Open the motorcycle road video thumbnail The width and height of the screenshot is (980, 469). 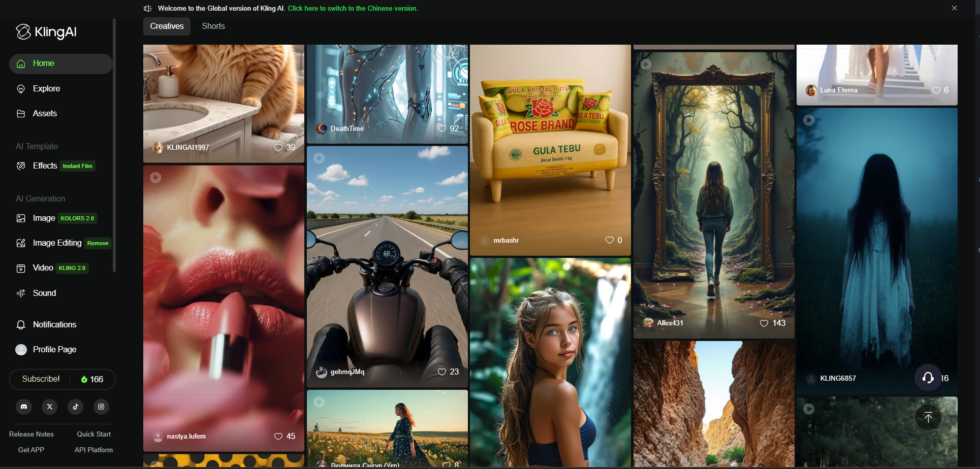pyautogui.click(x=387, y=266)
